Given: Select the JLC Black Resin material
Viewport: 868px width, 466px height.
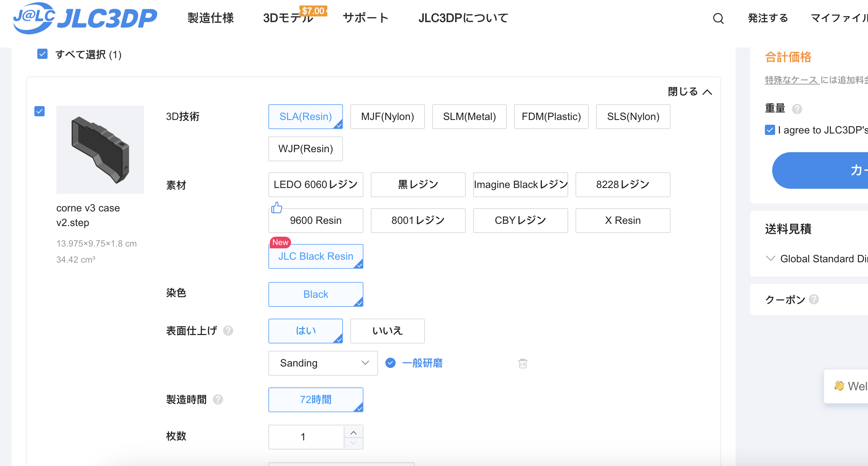Looking at the screenshot, I should point(316,255).
